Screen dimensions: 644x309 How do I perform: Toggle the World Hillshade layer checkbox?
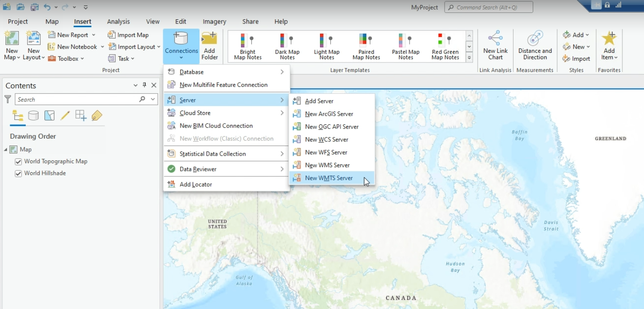coord(18,174)
